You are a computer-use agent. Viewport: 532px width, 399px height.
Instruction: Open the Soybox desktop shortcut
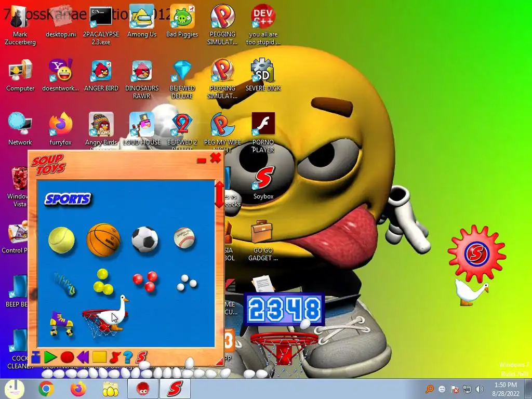[x=263, y=183]
